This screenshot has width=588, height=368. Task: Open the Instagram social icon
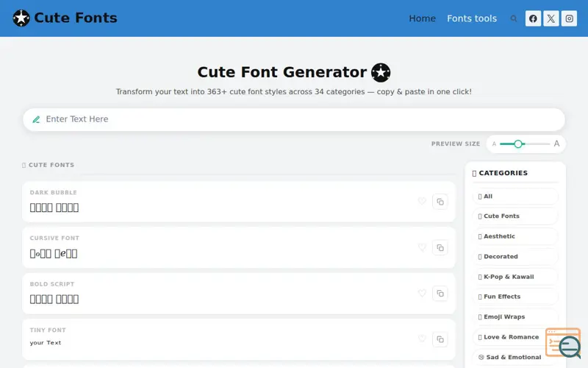569,18
